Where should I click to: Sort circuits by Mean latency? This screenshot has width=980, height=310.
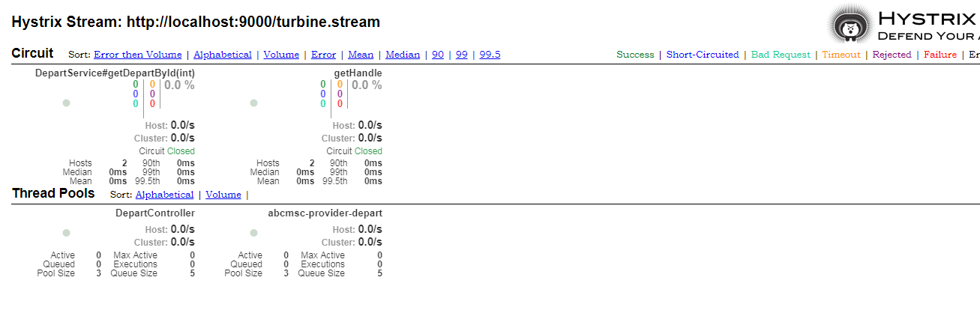tap(361, 55)
